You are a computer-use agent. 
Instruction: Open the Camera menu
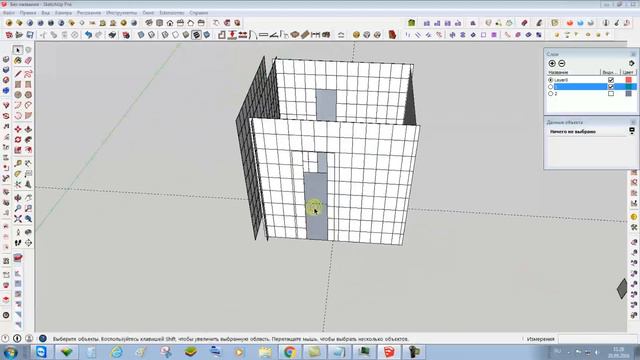(63, 13)
